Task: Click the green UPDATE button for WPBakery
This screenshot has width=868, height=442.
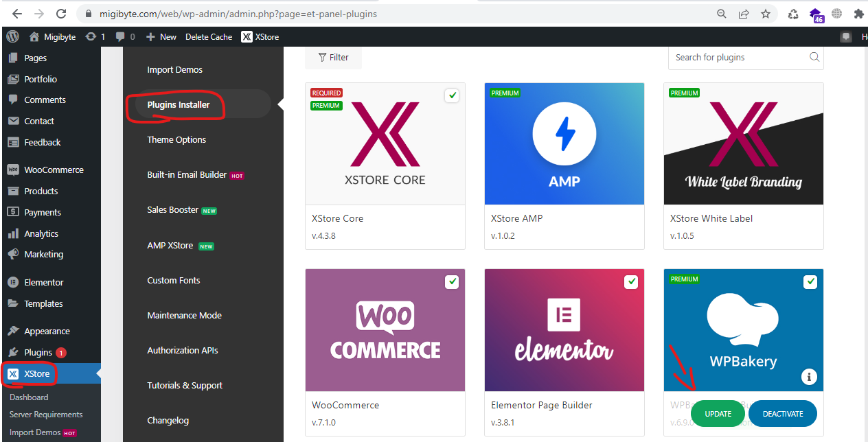Action: [x=718, y=414]
